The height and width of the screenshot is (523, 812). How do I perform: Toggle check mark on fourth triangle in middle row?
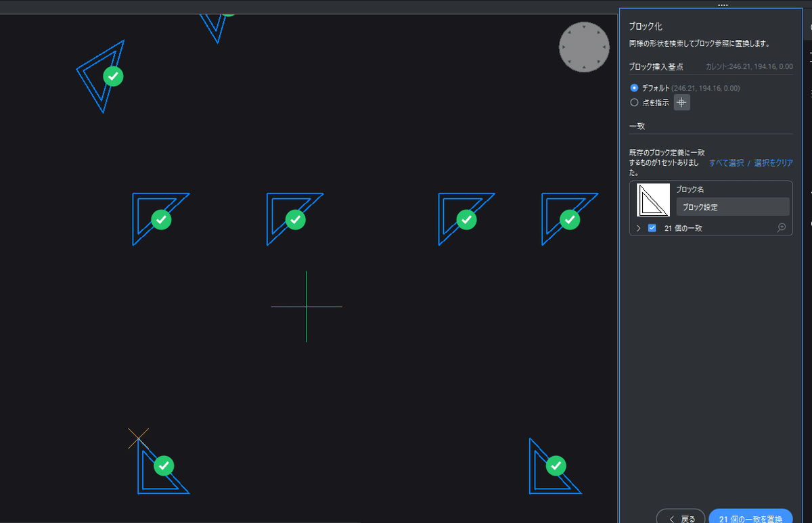coord(570,220)
